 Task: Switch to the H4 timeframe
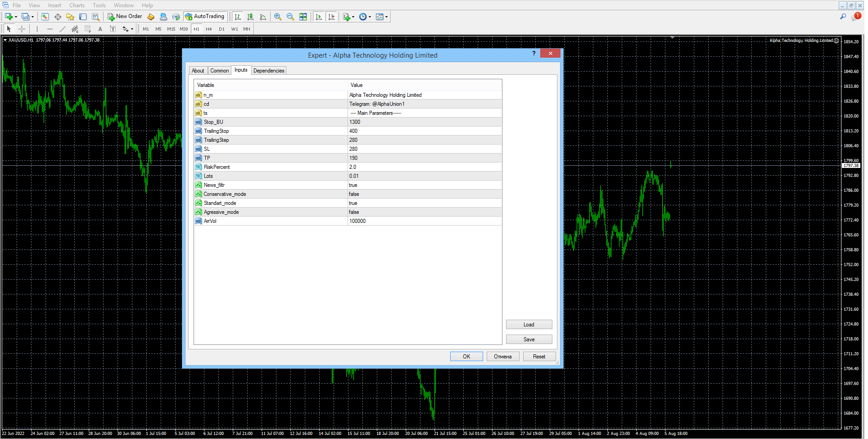(x=209, y=29)
